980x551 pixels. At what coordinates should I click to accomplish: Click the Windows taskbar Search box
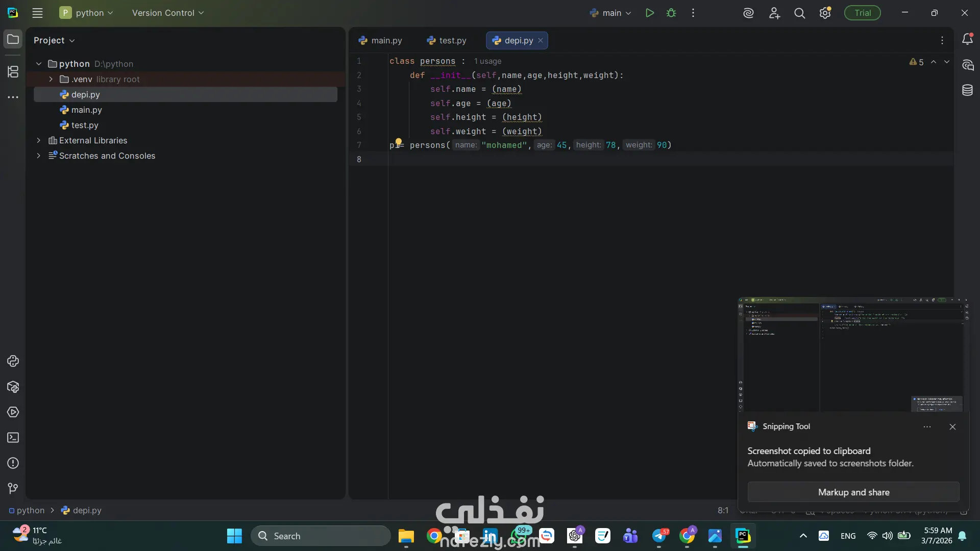pyautogui.click(x=321, y=536)
